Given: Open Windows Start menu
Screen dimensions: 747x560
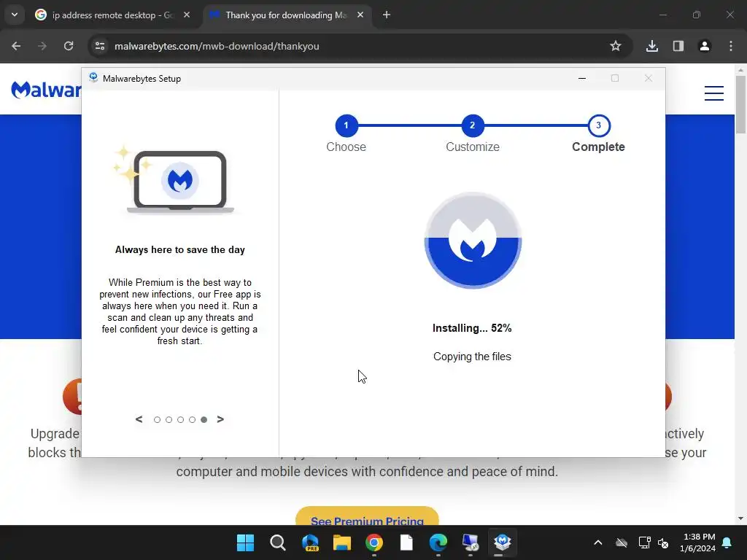Looking at the screenshot, I should click(246, 542).
